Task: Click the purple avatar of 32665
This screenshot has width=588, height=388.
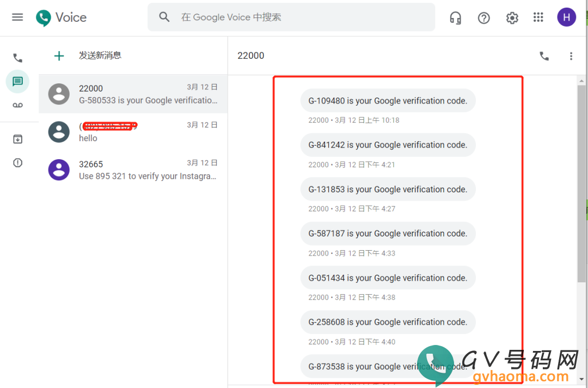Action: pyautogui.click(x=59, y=169)
